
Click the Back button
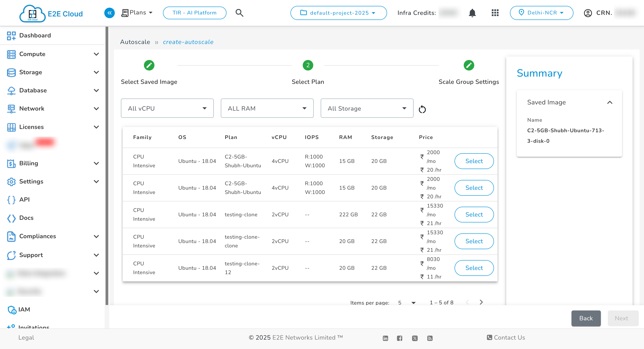point(586,318)
